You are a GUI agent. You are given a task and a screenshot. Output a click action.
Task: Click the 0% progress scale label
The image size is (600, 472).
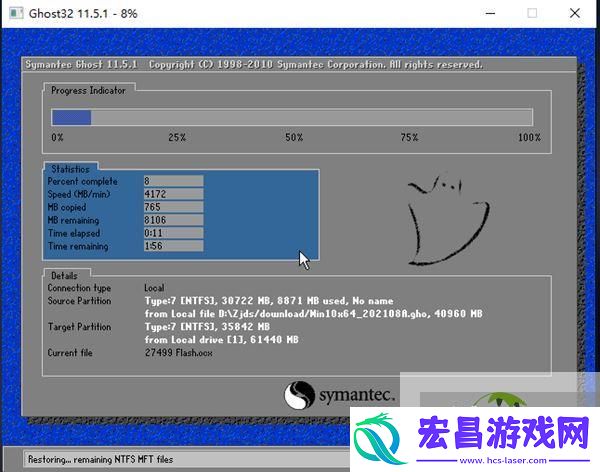click(x=57, y=137)
